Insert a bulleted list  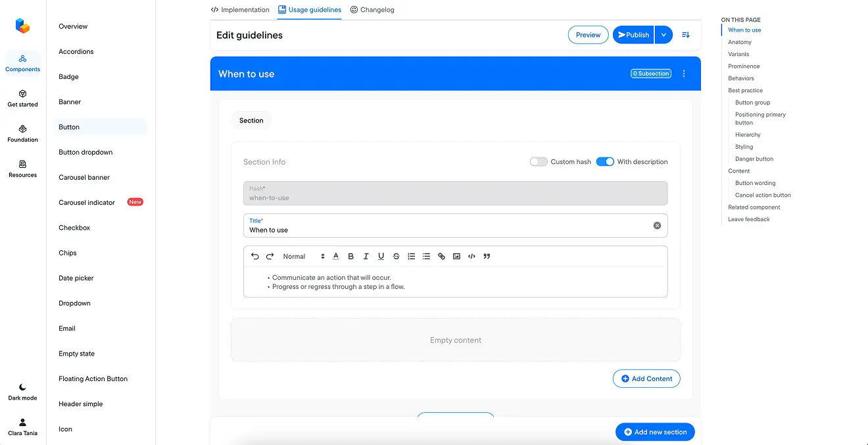(427, 257)
